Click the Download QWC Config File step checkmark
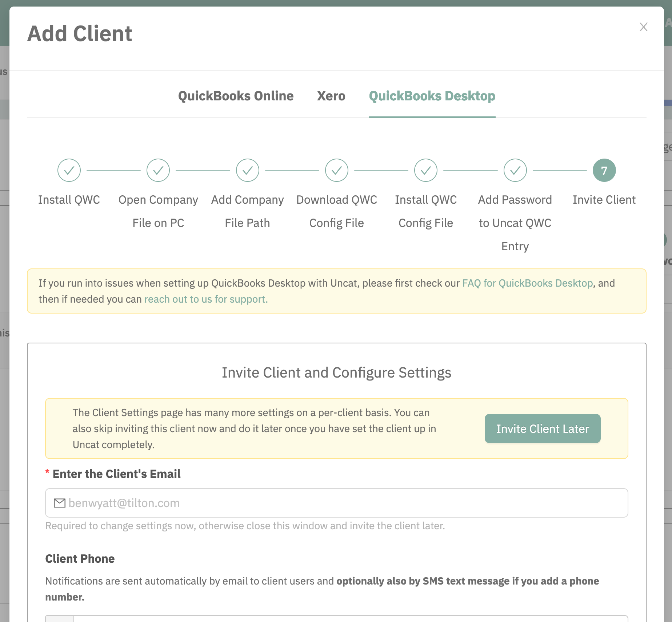Viewport: 672px width, 622px height. pos(337,170)
